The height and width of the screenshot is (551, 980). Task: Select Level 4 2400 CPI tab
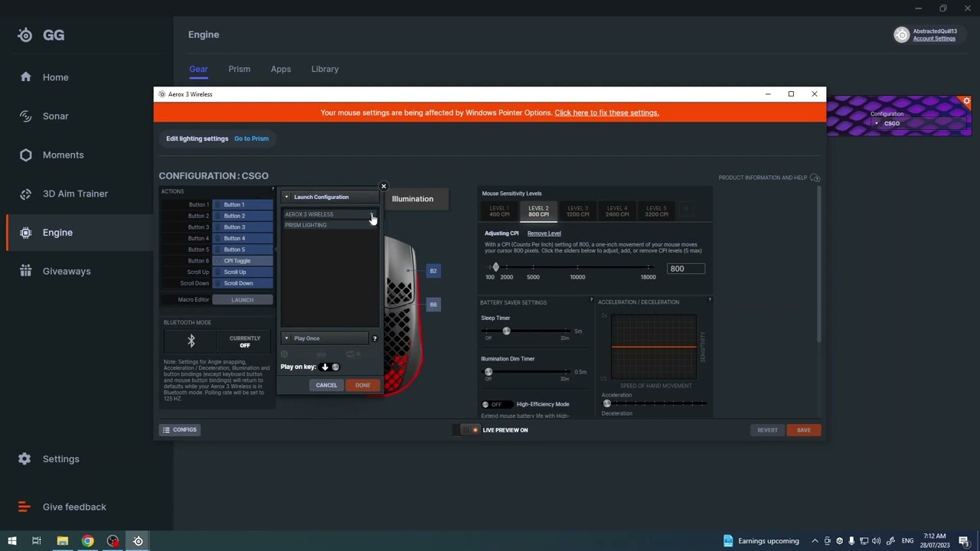point(617,211)
